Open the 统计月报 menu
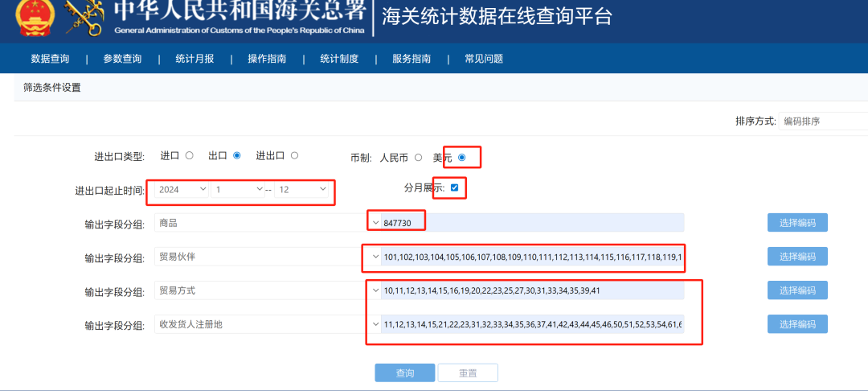 pos(194,59)
